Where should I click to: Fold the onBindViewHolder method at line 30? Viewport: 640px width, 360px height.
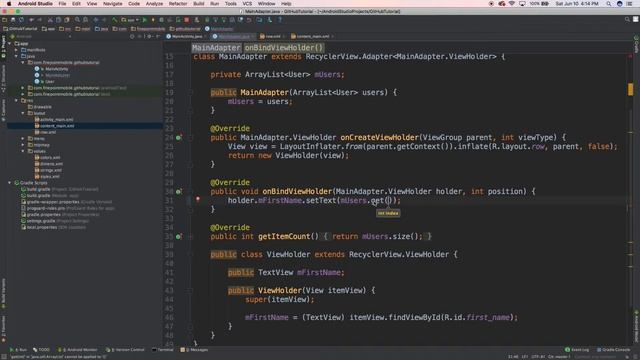(x=191, y=191)
